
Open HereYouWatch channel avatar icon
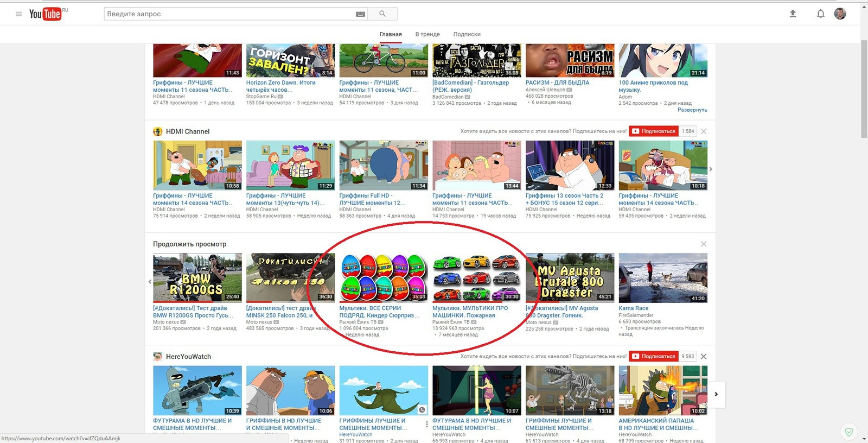[x=158, y=357]
